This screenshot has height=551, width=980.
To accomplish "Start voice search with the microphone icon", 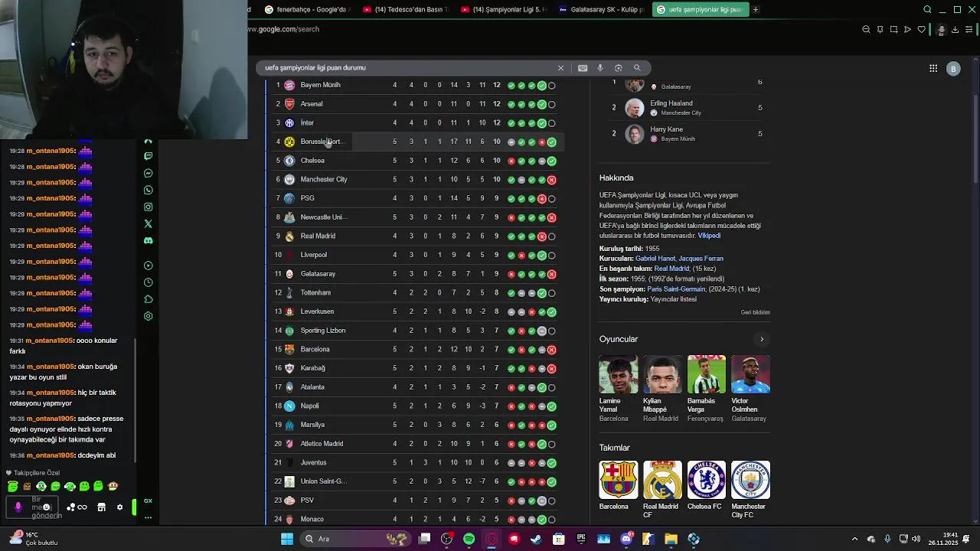I will click(600, 68).
